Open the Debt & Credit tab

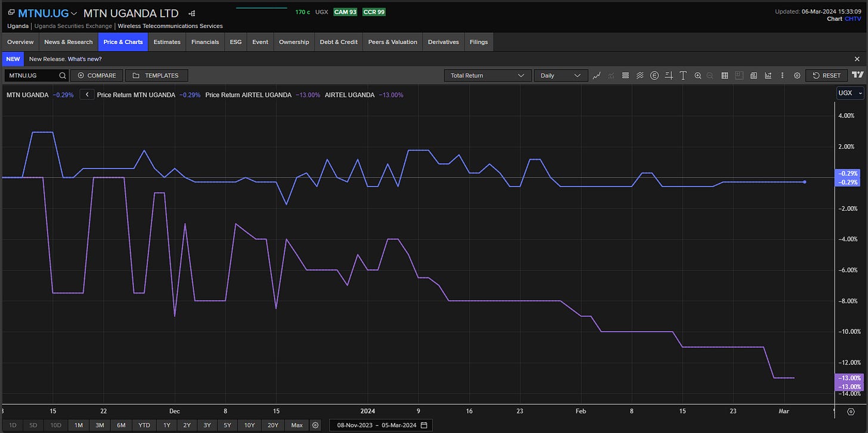[339, 42]
